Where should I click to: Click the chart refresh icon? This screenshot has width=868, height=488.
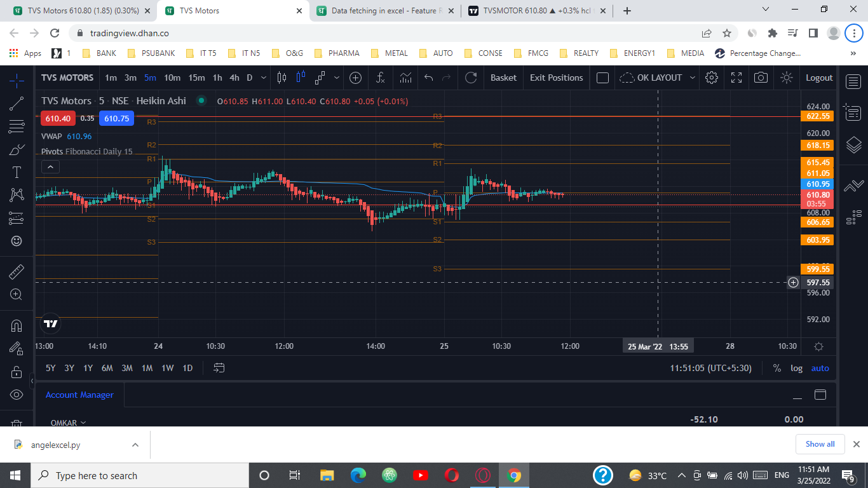pos(471,78)
